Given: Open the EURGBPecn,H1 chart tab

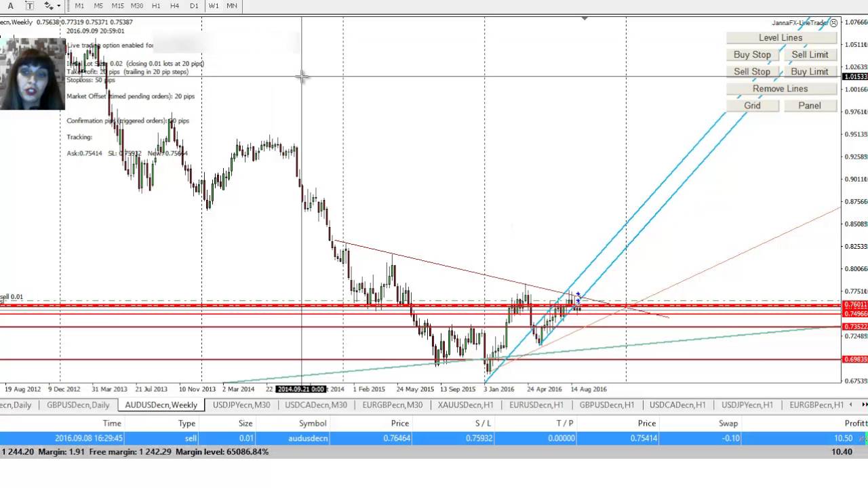Looking at the screenshot, I should click(x=816, y=405).
